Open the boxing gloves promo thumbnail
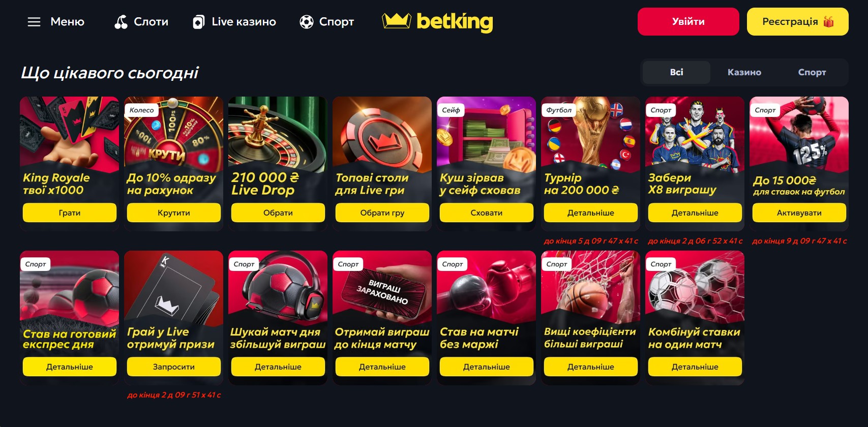 coord(487,286)
